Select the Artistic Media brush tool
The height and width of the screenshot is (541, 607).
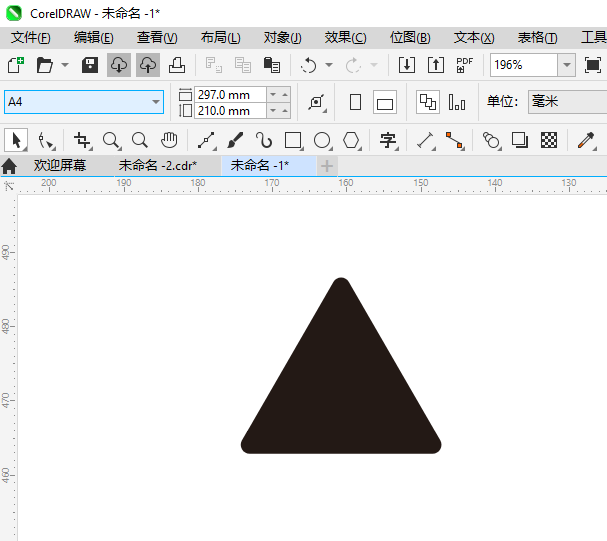[235, 140]
